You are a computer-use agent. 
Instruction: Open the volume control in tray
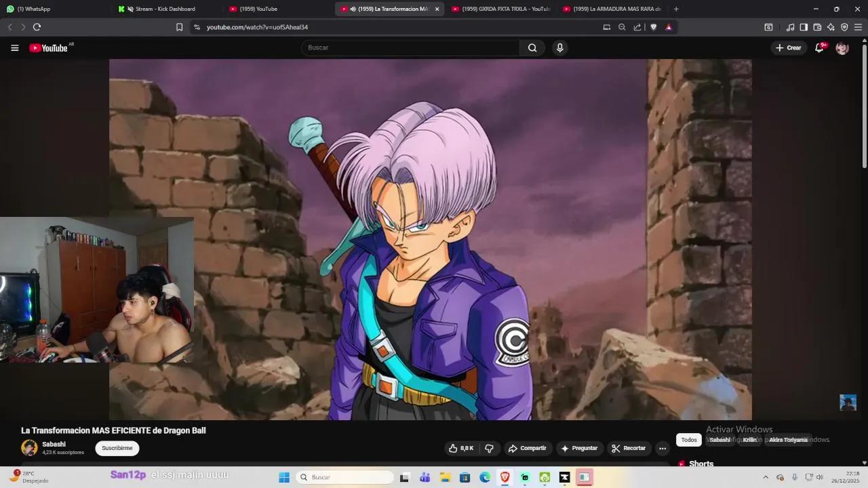tap(819, 477)
